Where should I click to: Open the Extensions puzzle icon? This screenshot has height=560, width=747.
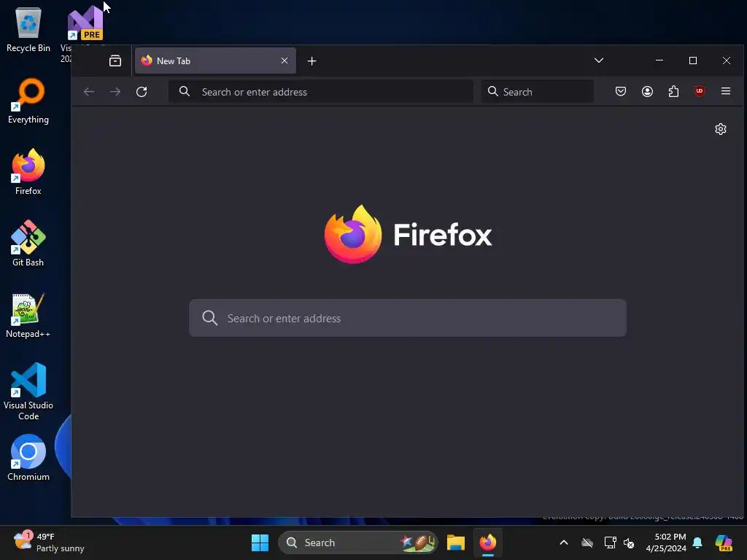pos(673,91)
